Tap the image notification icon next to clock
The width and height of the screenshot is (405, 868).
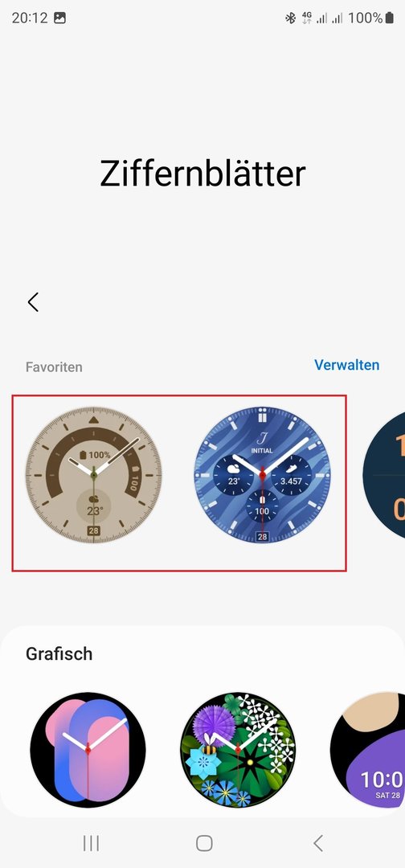coord(59,18)
